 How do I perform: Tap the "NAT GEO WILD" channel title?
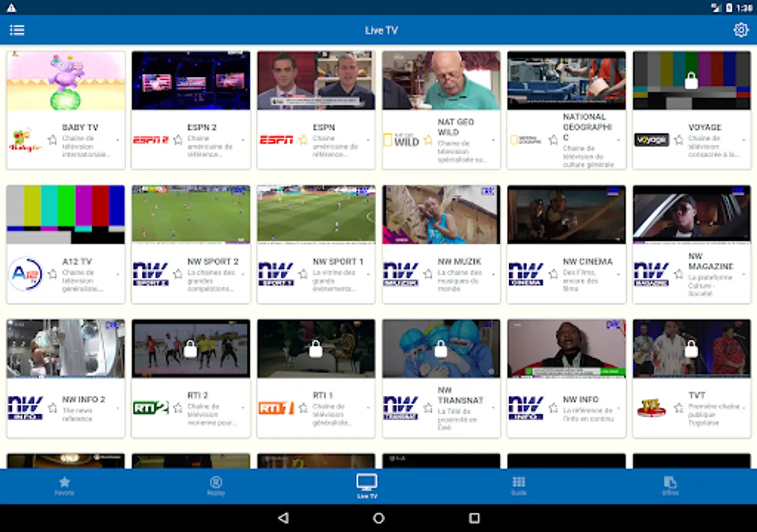(x=456, y=127)
